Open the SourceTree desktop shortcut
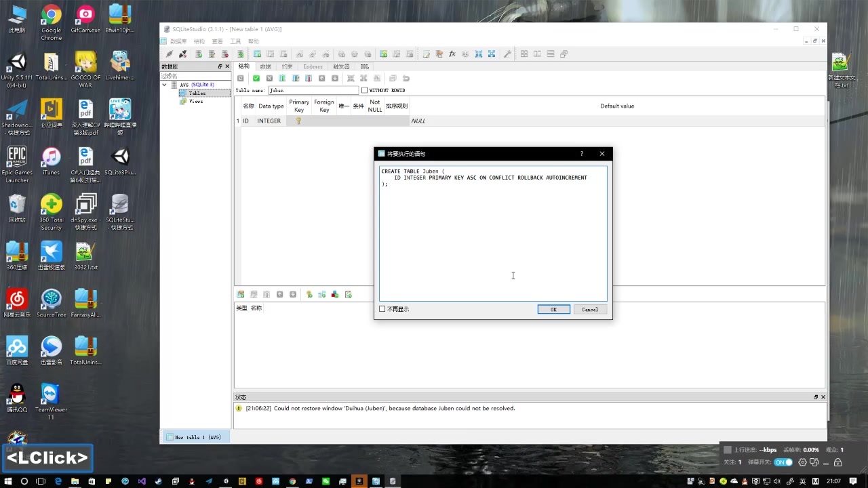The width and height of the screenshot is (868, 488). coord(52,303)
